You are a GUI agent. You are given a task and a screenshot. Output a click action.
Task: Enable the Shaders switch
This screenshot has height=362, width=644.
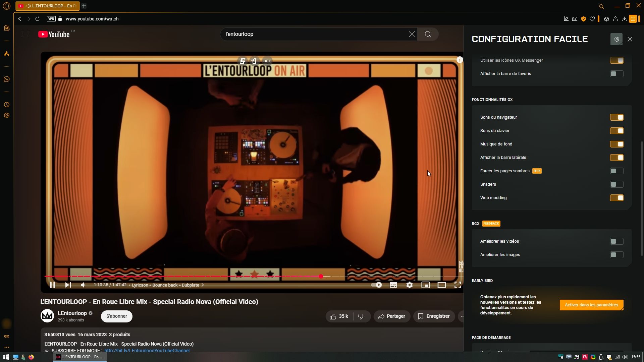(616, 184)
